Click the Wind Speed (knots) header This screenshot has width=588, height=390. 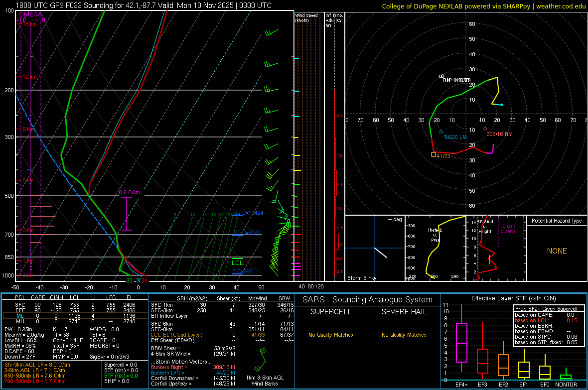(307, 18)
